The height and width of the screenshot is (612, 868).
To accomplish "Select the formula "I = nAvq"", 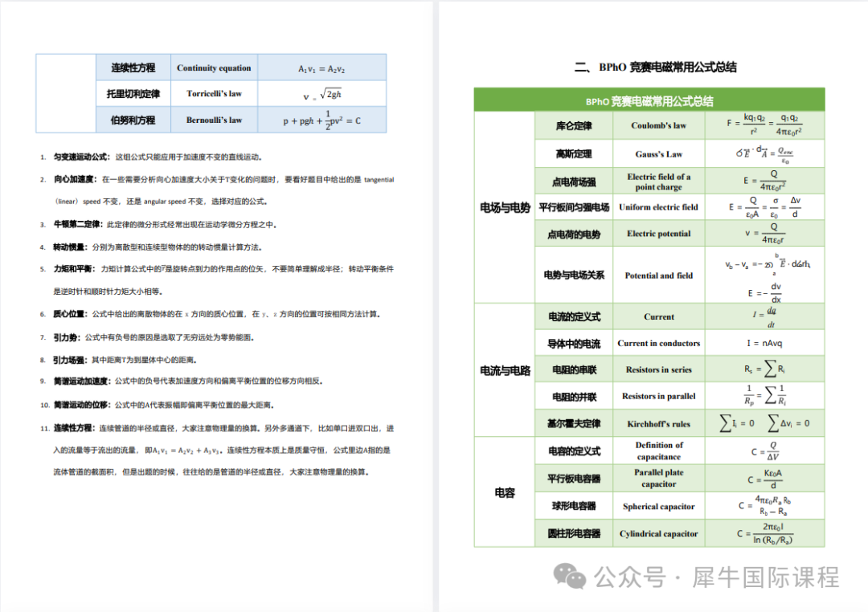I will (764, 343).
